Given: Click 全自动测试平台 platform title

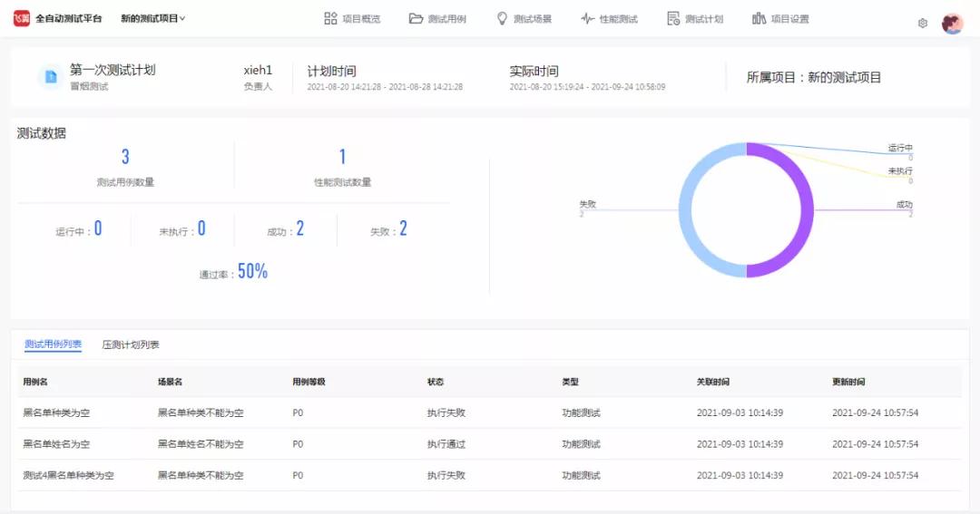Looking at the screenshot, I should coord(69,19).
